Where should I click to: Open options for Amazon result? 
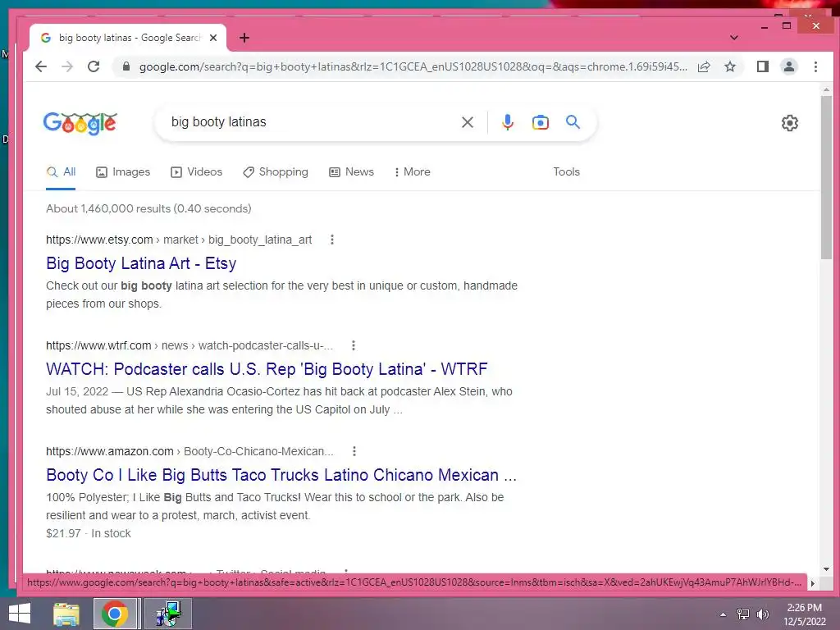(354, 451)
